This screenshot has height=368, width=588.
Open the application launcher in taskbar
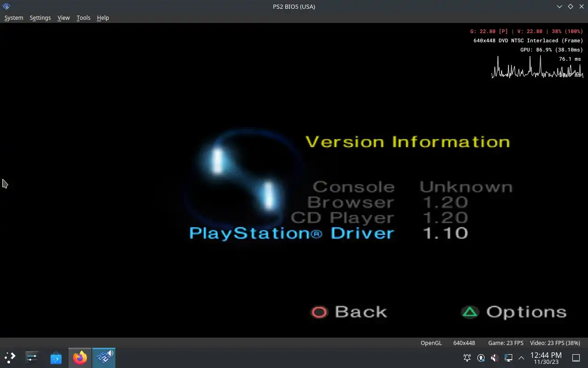coord(10,357)
